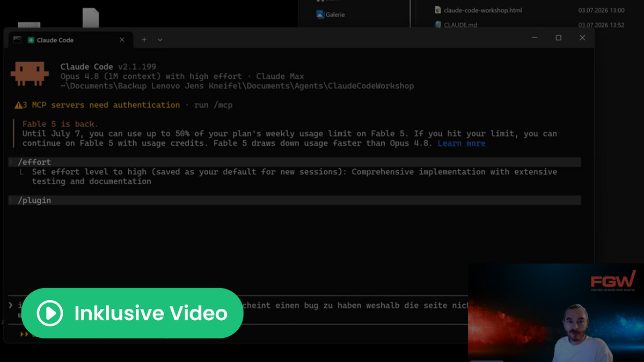The width and height of the screenshot is (644, 362).
Task: Click the claude-code-workshop.html file icon
Action: [437, 10]
